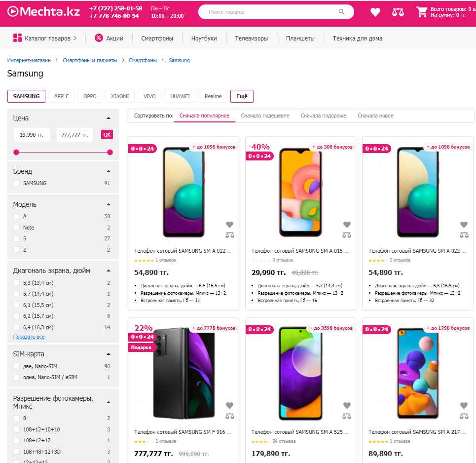Show more brands with Ещё button

coord(242,96)
